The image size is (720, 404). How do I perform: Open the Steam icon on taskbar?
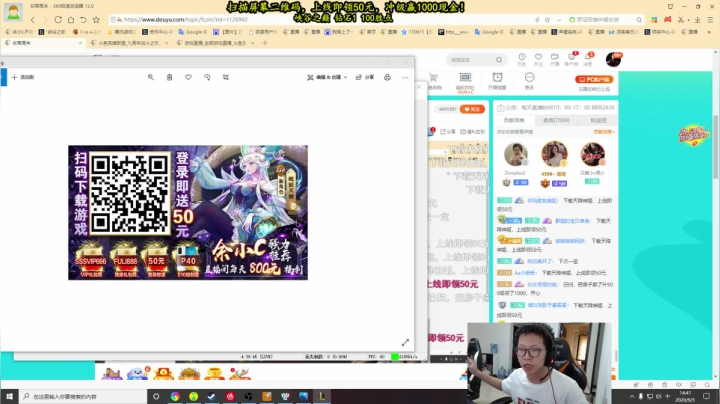(x=212, y=396)
